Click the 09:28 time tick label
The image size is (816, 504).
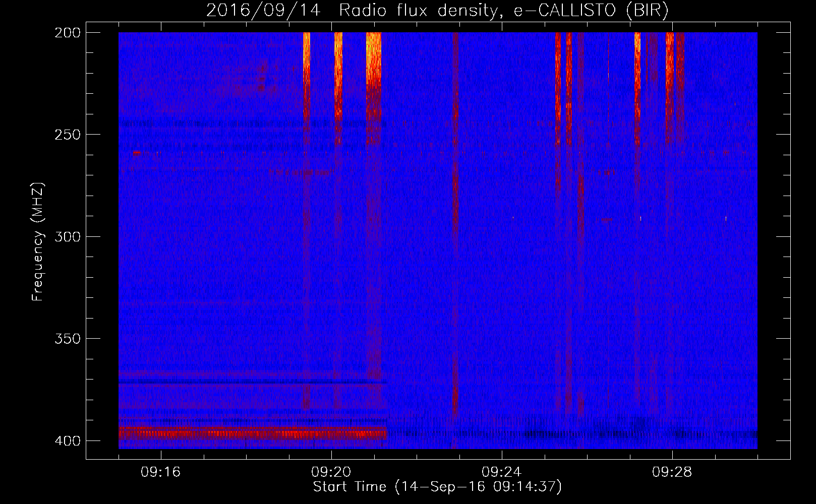coord(672,472)
